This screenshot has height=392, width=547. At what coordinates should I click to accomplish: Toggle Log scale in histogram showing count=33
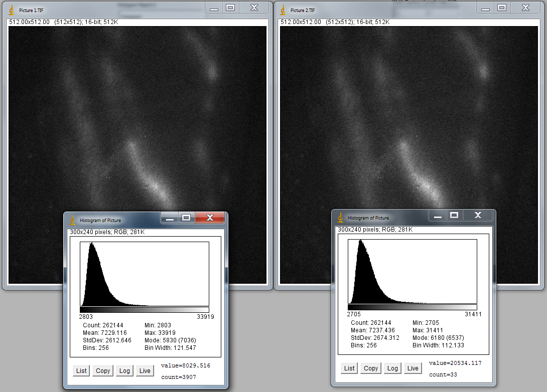point(392,368)
